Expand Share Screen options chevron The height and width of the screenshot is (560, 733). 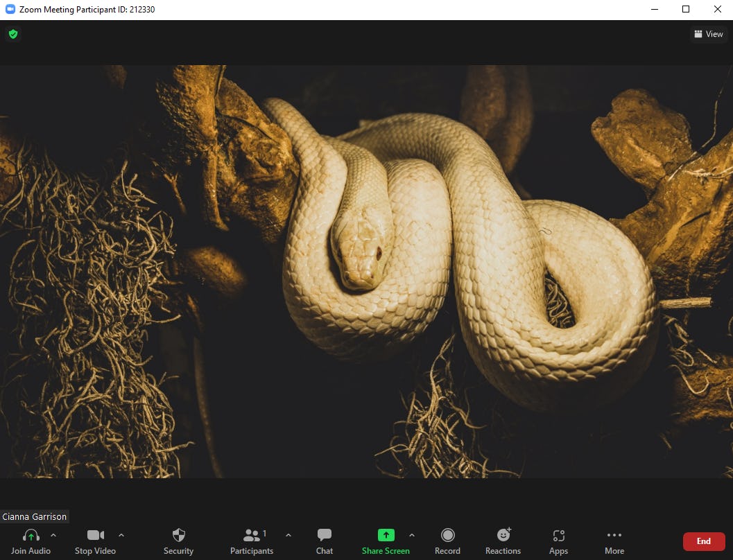[412, 535]
